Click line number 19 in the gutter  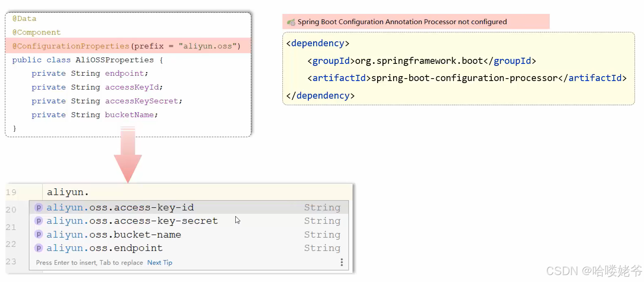pos(11,192)
